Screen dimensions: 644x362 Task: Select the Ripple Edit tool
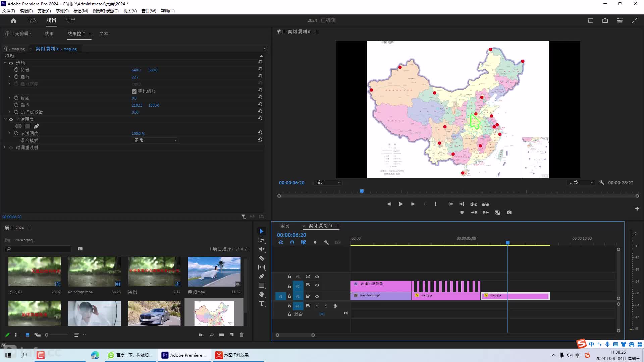point(262,249)
